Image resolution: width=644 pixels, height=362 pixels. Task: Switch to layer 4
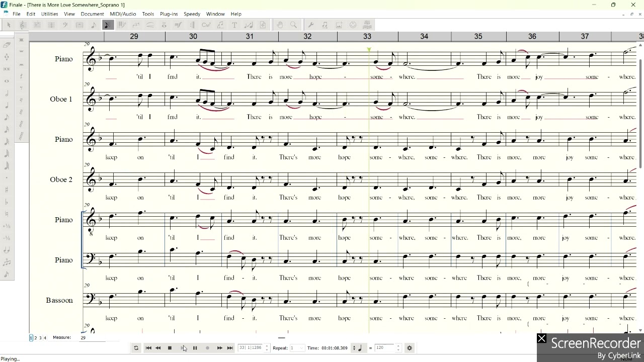point(45,338)
